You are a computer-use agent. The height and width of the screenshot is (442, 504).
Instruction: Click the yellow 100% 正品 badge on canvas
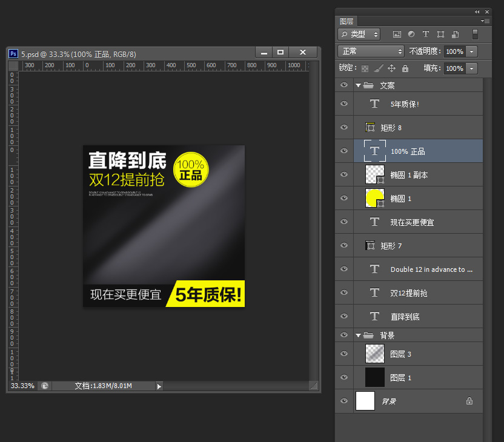click(191, 170)
